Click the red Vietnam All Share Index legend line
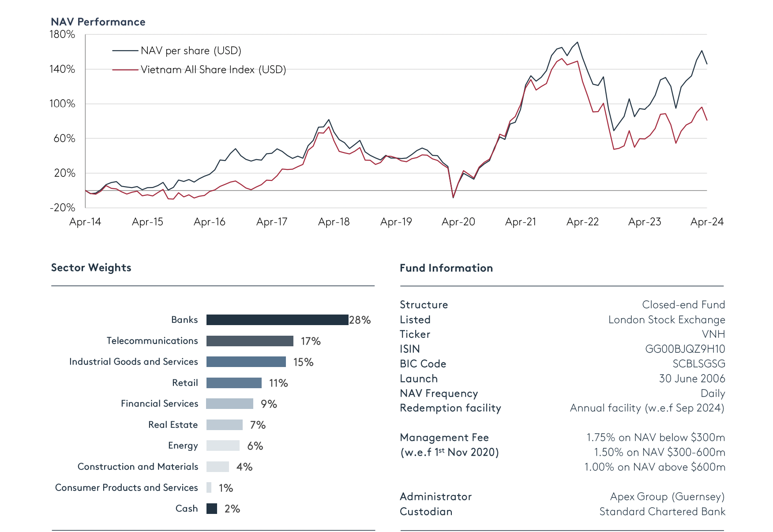This screenshot has width=773, height=532. (125, 70)
